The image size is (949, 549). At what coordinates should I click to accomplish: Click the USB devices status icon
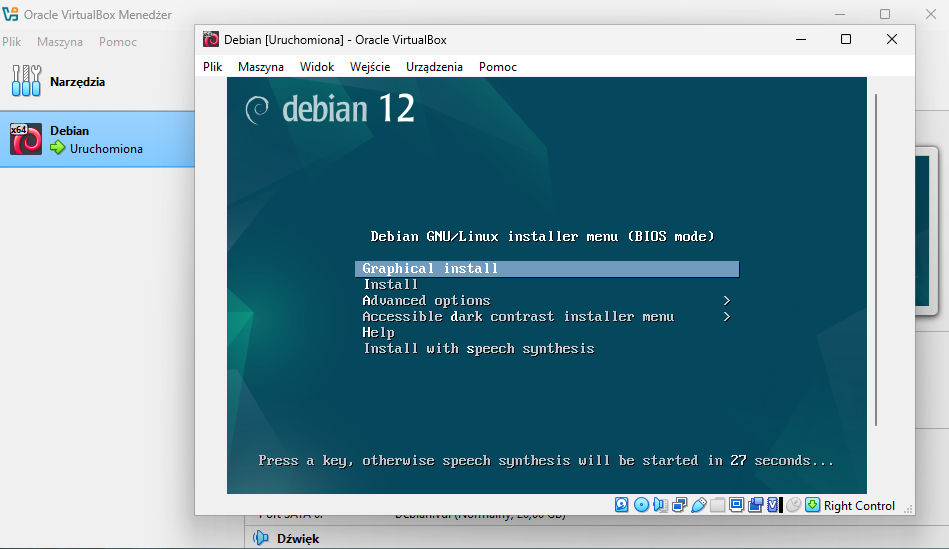[x=698, y=505]
